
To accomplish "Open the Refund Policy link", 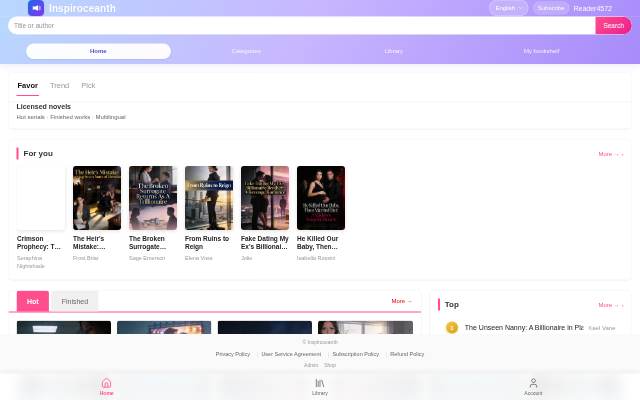I will pyautogui.click(x=407, y=354).
